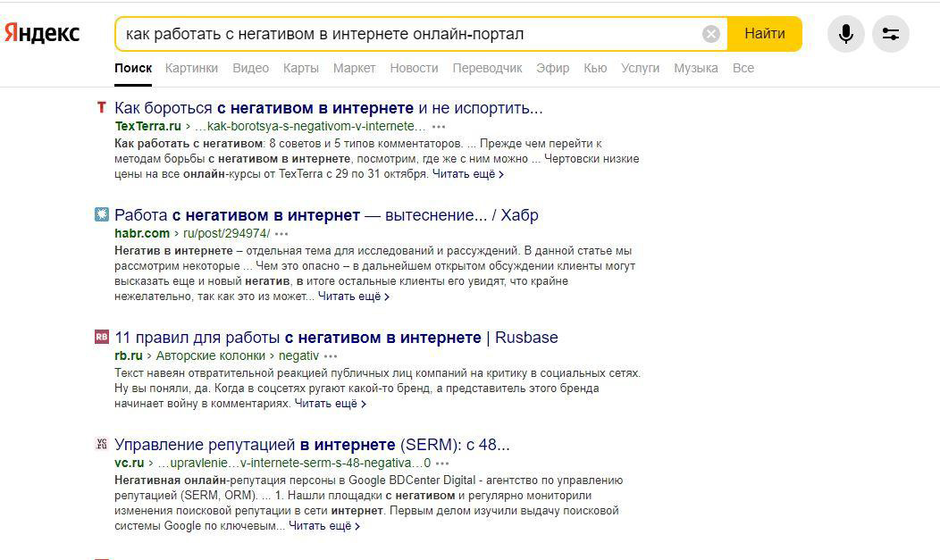Image resolution: width=940 pixels, height=560 pixels.
Task: Open the three-dot menu of the vc.ru result
Action: pos(442,463)
